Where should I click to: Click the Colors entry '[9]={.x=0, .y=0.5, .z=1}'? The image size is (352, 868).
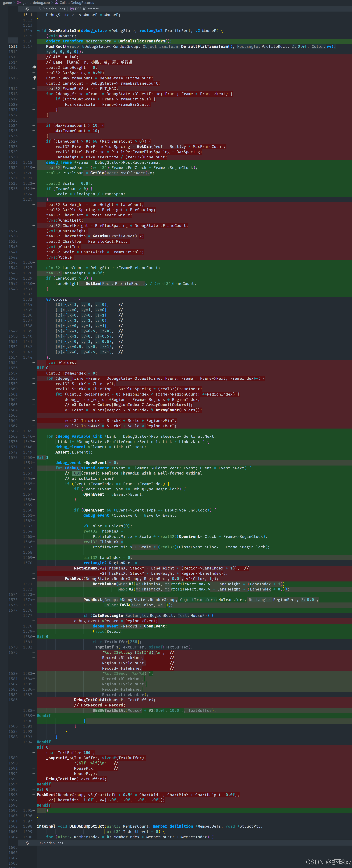84,352
